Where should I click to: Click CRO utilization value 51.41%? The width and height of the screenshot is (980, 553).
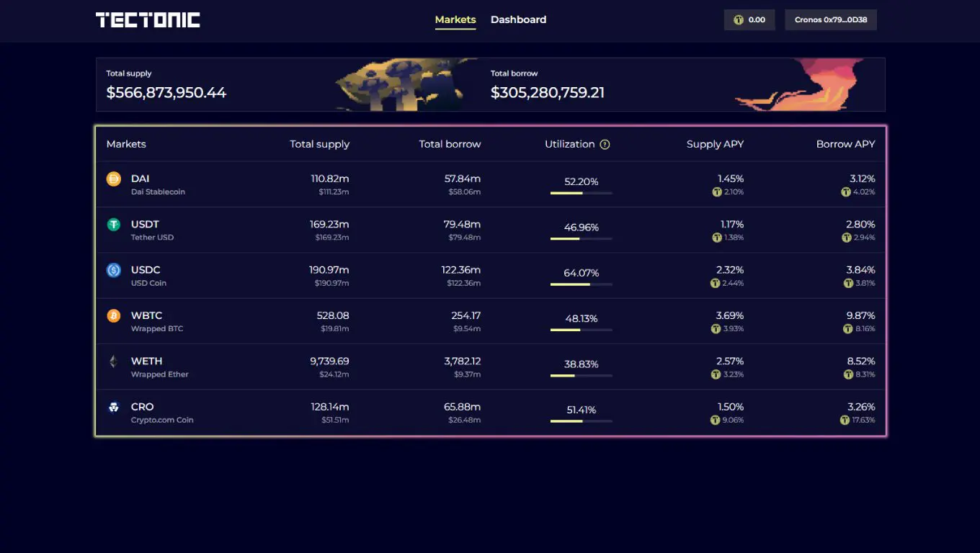[x=582, y=410]
